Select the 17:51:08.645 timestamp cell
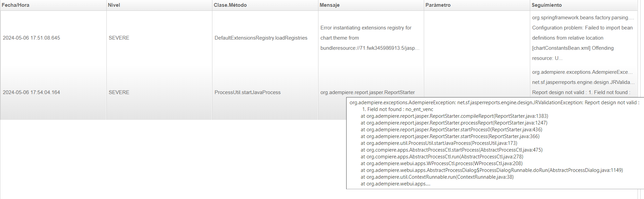 (x=32, y=38)
